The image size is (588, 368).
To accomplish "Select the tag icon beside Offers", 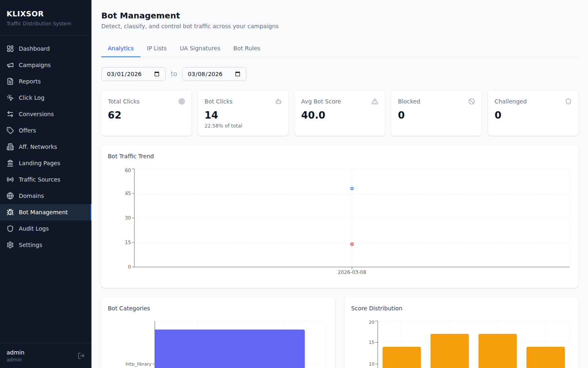I will point(9,130).
